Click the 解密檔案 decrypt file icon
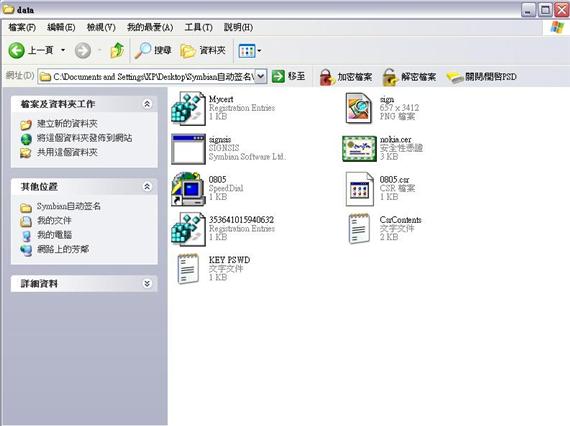 click(391, 77)
